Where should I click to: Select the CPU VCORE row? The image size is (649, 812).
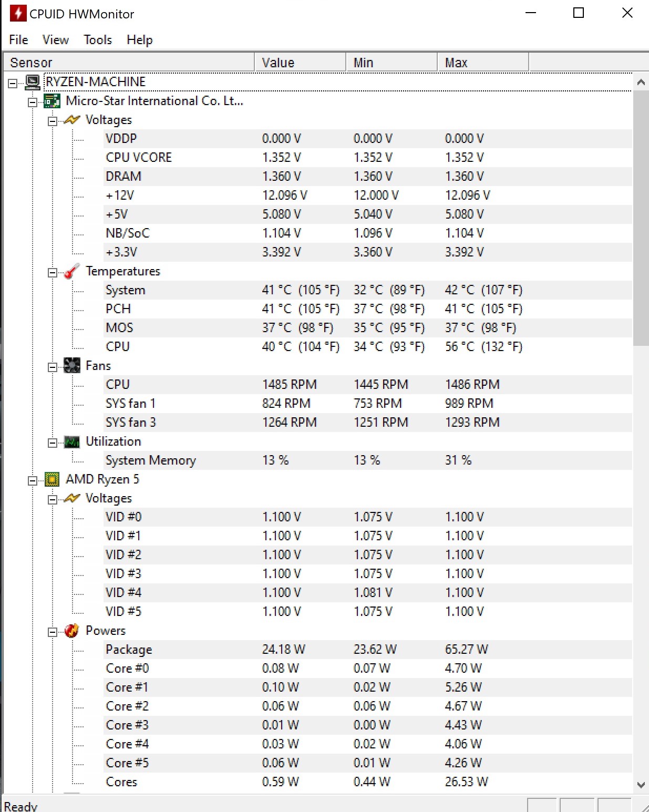[x=368, y=158]
